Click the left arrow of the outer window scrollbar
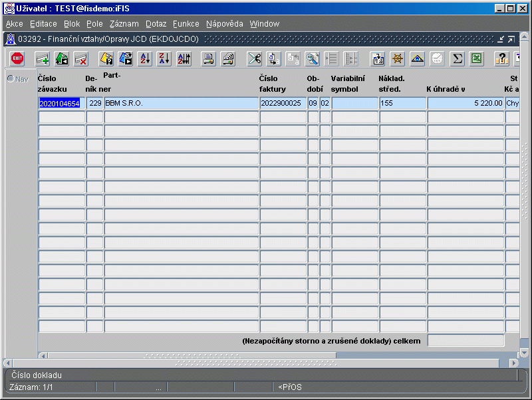 coord(8,363)
